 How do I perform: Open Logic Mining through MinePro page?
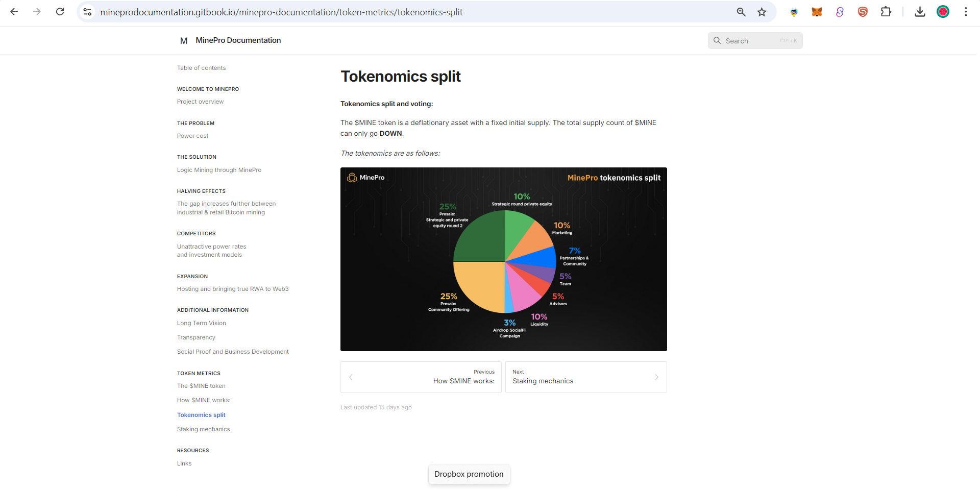coord(219,170)
